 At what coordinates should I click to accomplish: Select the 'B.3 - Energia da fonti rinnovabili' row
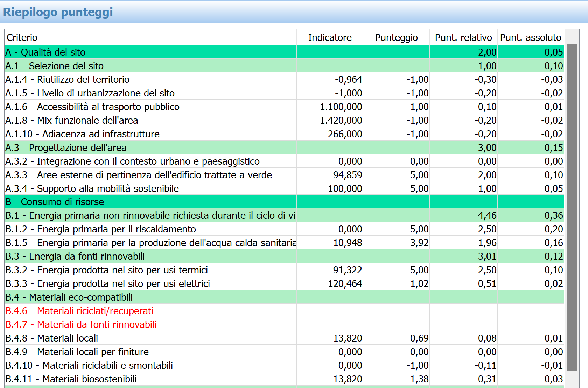point(284,256)
